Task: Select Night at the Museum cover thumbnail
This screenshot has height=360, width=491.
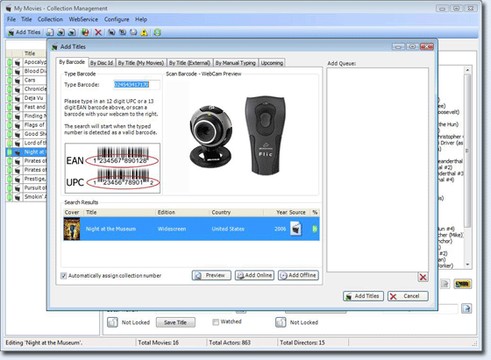Action: click(x=72, y=229)
